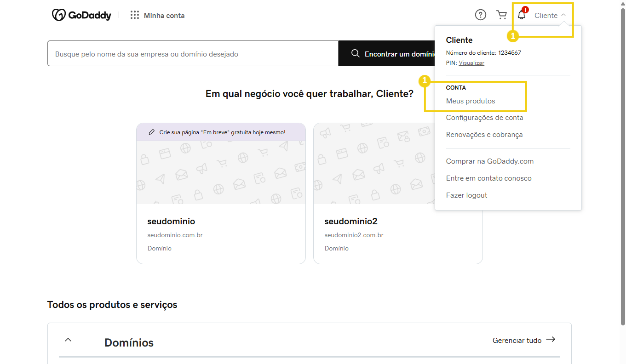The image size is (626, 364).
Task: Close the Cliente dropdown arrow
Action: (x=563, y=15)
